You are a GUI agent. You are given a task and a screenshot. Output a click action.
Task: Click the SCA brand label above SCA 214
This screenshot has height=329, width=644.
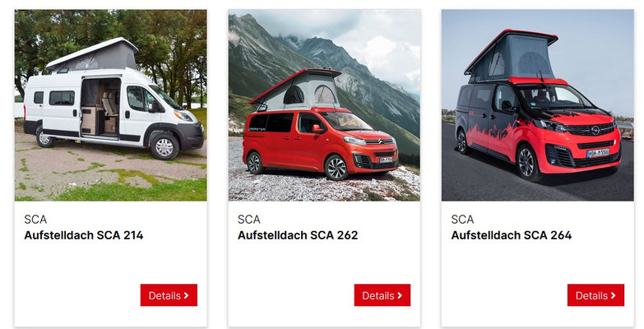35,220
